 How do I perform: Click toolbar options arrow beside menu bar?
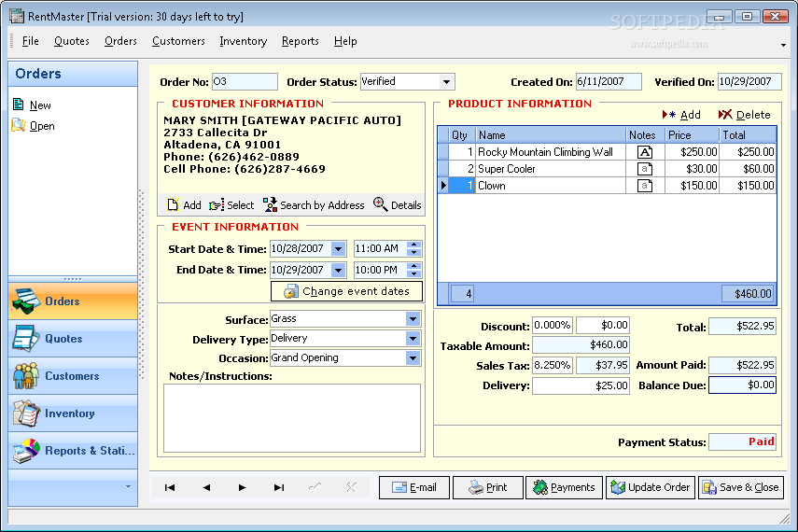pyautogui.click(x=783, y=46)
